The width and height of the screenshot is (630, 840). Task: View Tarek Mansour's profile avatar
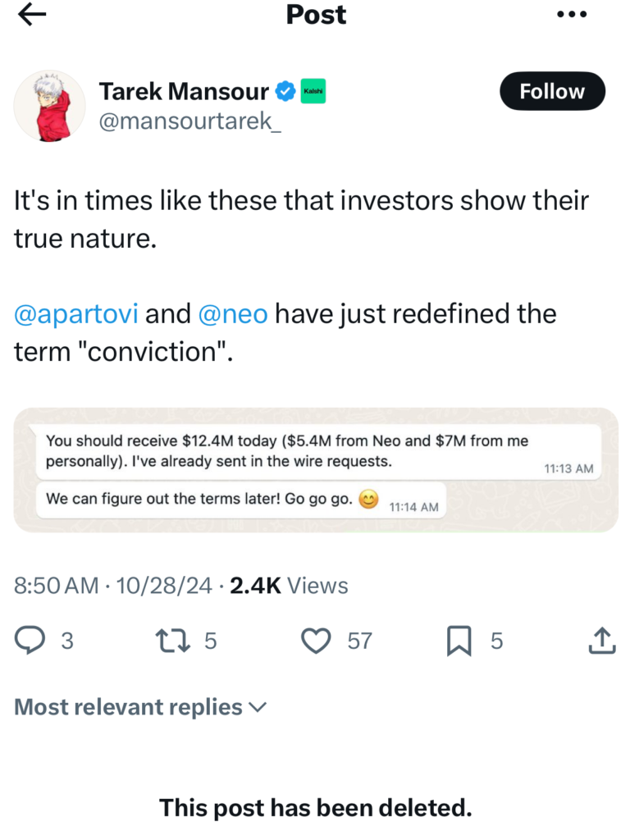(x=49, y=106)
